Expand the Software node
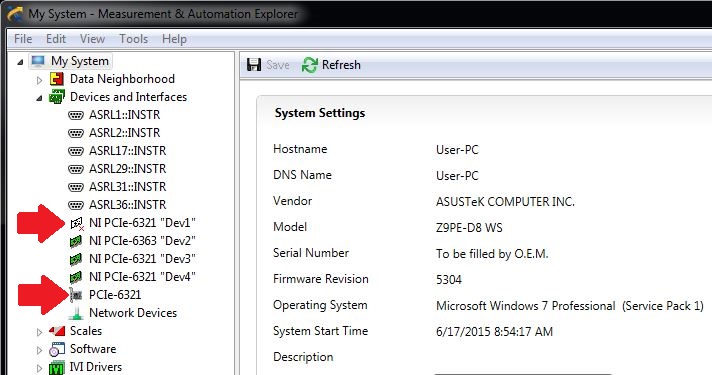This screenshot has width=712, height=375. tap(40, 350)
